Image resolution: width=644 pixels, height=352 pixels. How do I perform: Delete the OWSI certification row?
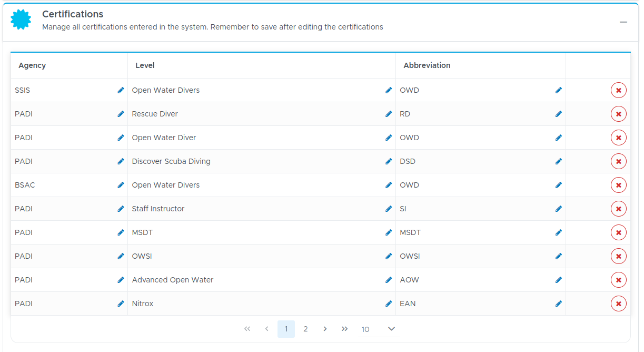click(x=619, y=256)
